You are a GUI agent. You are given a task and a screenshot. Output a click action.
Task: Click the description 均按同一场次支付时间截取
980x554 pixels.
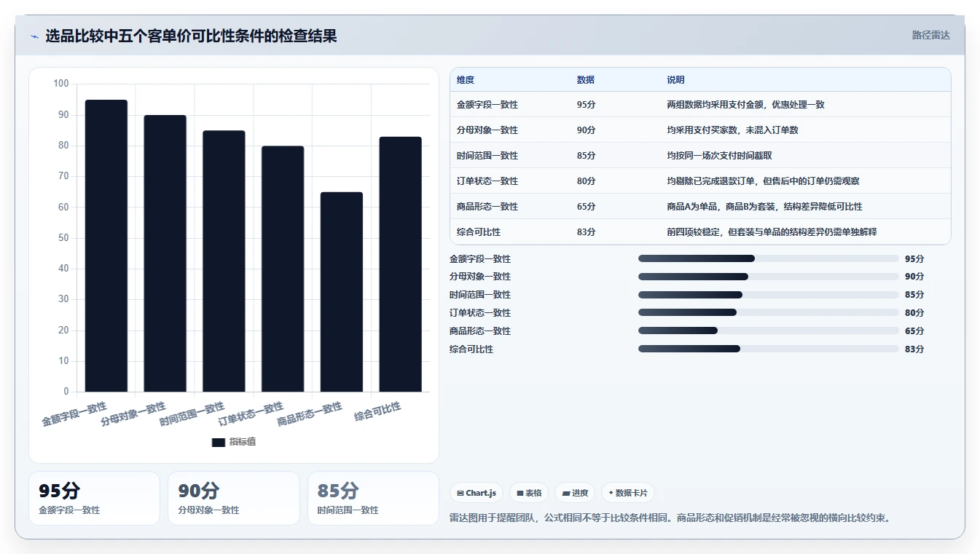[x=719, y=156]
